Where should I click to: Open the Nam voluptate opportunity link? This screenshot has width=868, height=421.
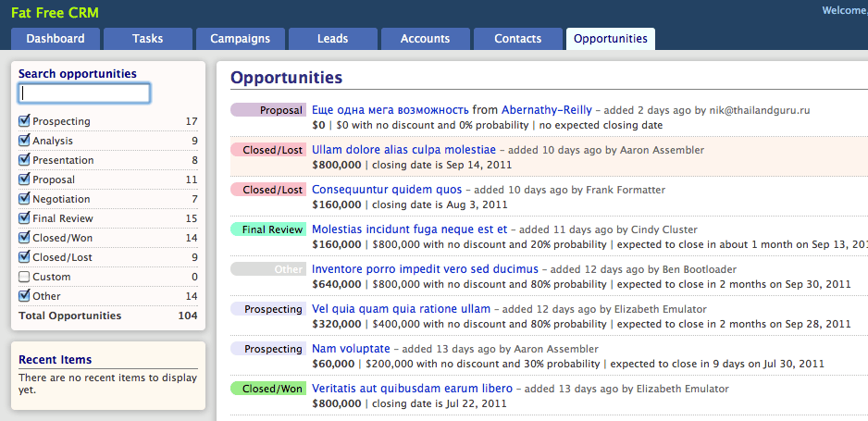[x=351, y=349]
